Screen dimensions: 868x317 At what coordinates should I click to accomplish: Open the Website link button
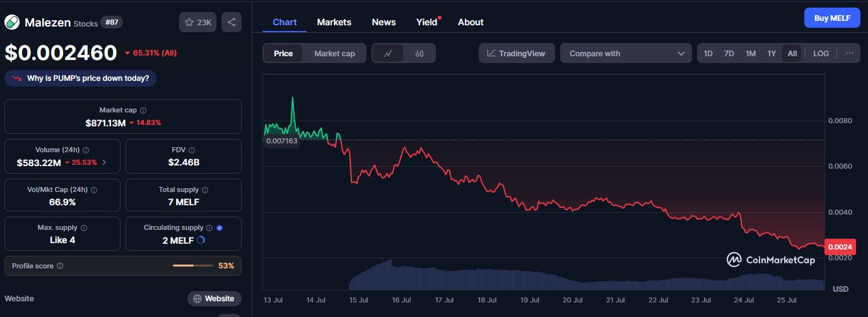214,299
